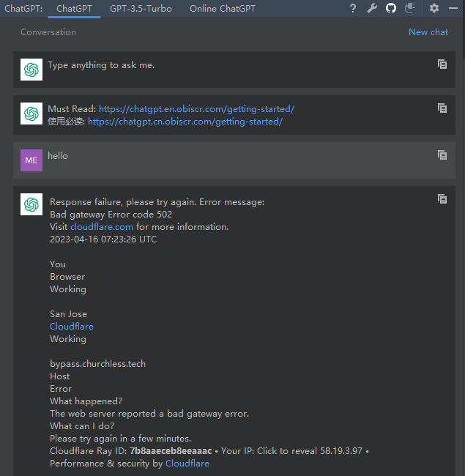465x476 pixels.
Task: Click "What can I do?" heading text
Action: tap(82, 426)
